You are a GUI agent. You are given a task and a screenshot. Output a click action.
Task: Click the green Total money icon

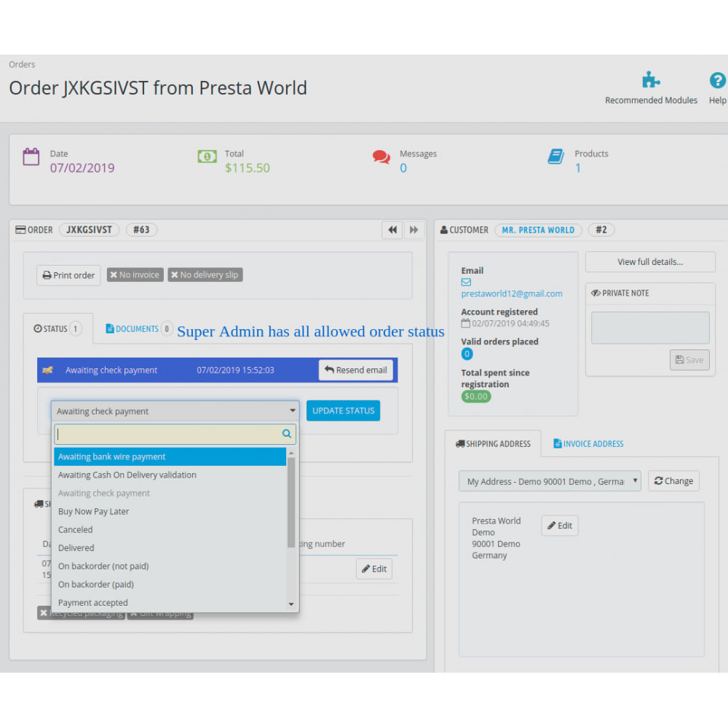pos(207,157)
